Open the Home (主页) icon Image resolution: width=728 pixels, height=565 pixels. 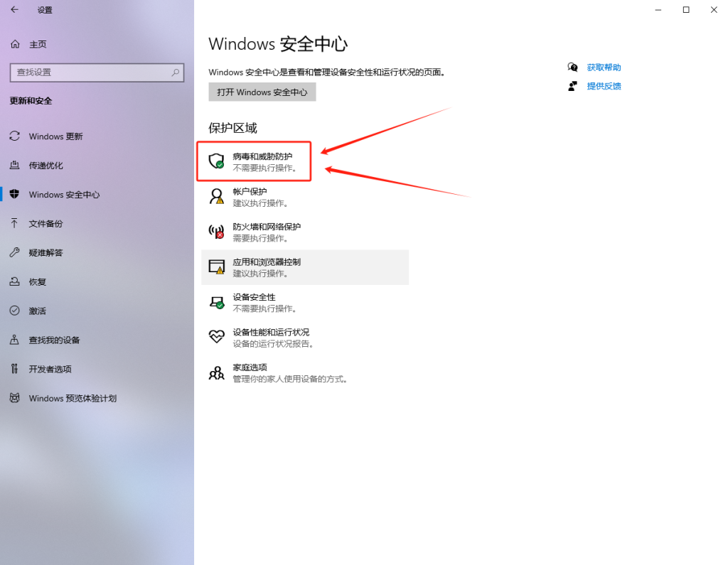click(x=16, y=44)
